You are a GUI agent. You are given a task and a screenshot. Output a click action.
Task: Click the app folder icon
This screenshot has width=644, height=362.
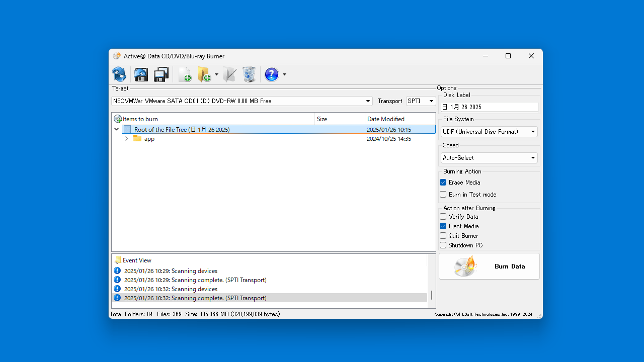pyautogui.click(x=137, y=138)
